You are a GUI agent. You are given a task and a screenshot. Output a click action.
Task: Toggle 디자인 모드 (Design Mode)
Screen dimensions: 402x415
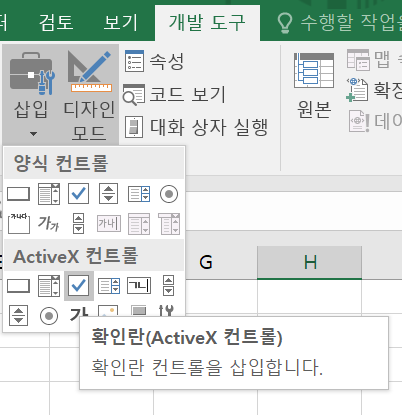click(x=89, y=96)
